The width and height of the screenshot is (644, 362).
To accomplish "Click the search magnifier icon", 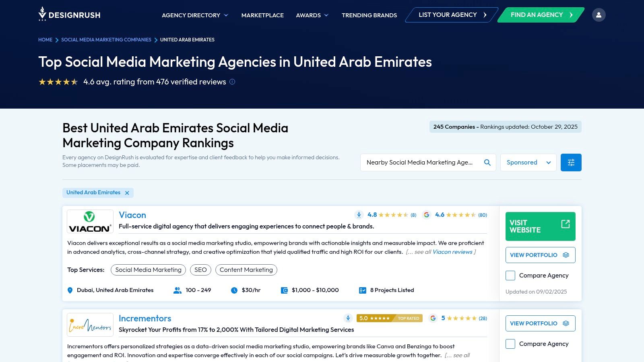I will pos(487,162).
